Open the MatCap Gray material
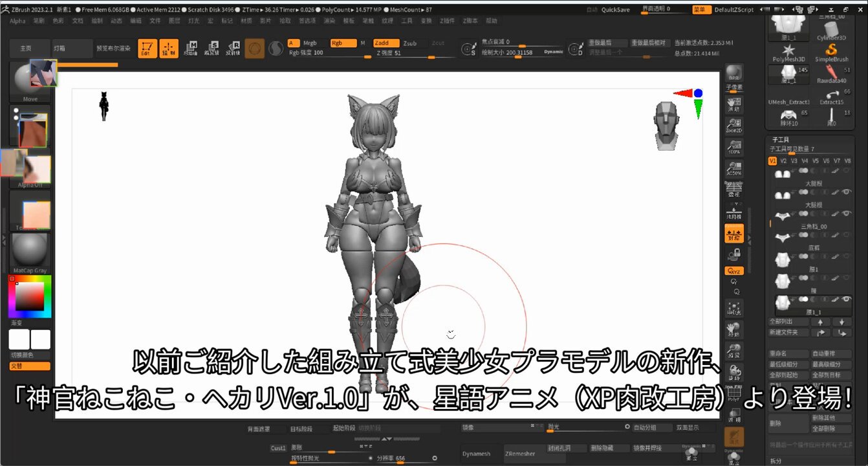The width and height of the screenshot is (868, 466). pyautogui.click(x=30, y=253)
